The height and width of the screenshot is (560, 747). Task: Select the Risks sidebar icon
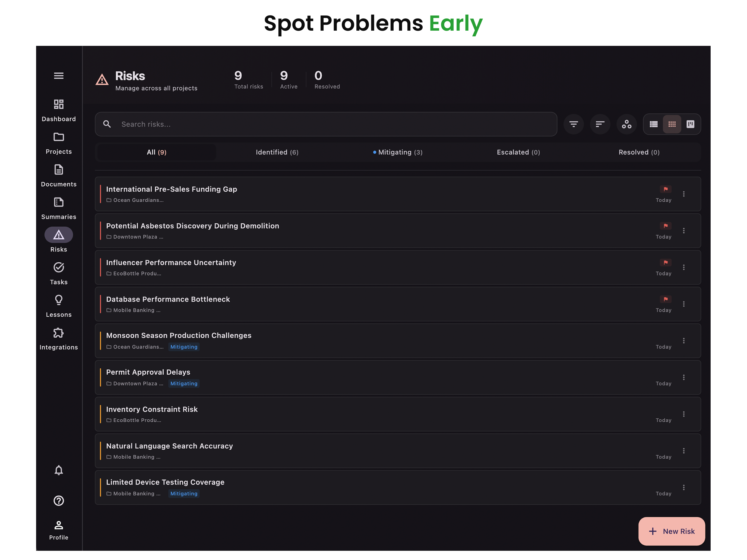coord(59,235)
